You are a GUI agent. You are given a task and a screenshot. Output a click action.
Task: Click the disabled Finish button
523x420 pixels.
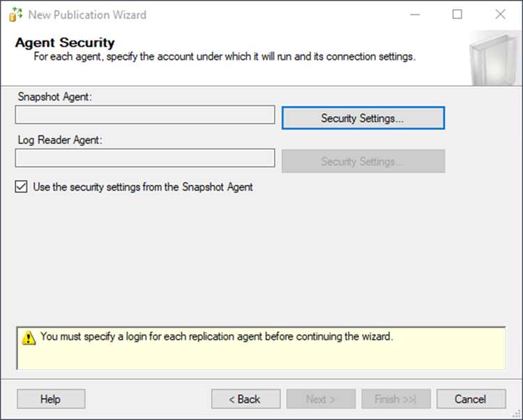396,399
